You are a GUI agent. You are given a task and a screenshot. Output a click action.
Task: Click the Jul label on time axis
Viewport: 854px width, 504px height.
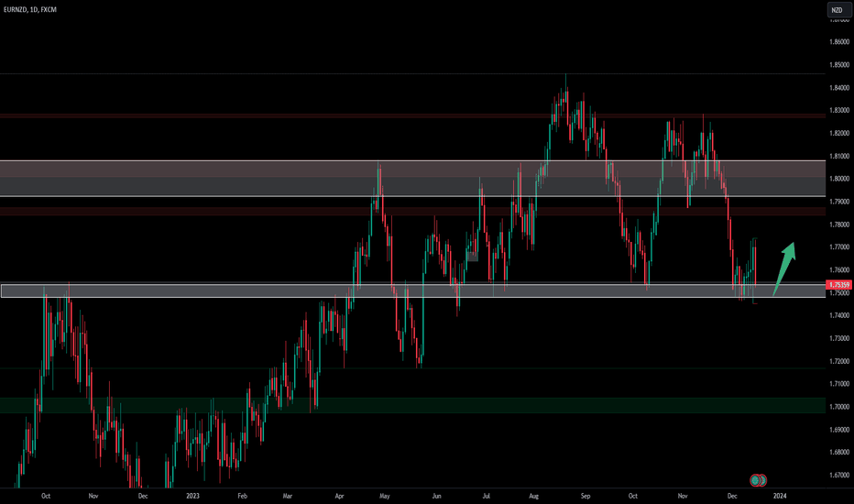point(487,496)
